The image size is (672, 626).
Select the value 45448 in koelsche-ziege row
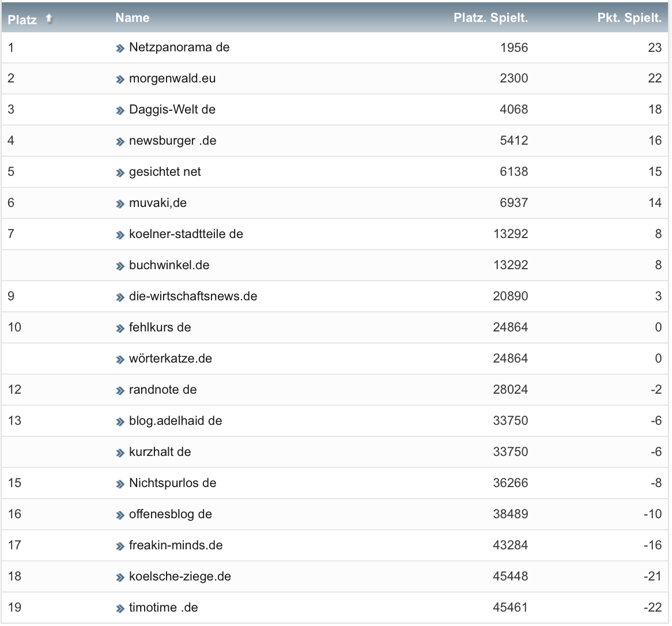click(x=511, y=576)
